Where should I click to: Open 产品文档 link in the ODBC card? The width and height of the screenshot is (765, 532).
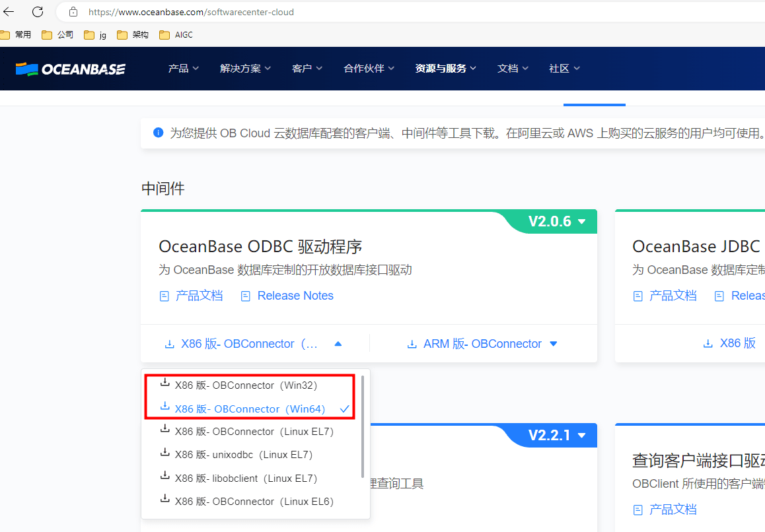point(199,296)
